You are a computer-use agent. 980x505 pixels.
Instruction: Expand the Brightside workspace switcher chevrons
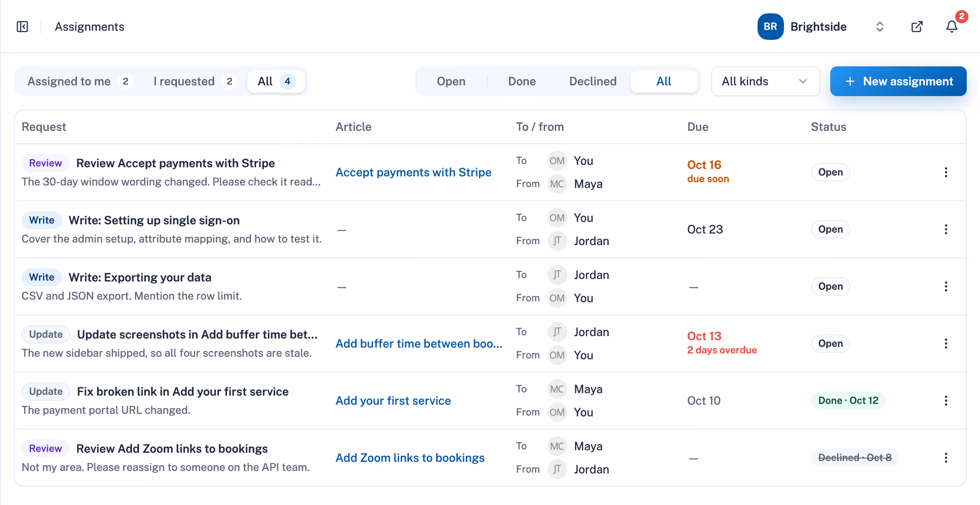click(x=880, y=27)
